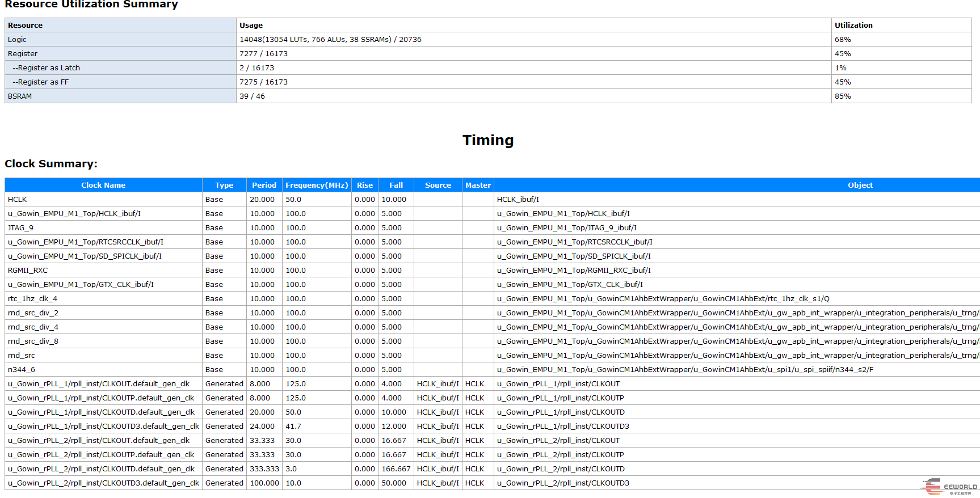The height and width of the screenshot is (498, 980).
Task: Click the Timing section heading
Action: pyautogui.click(x=488, y=140)
